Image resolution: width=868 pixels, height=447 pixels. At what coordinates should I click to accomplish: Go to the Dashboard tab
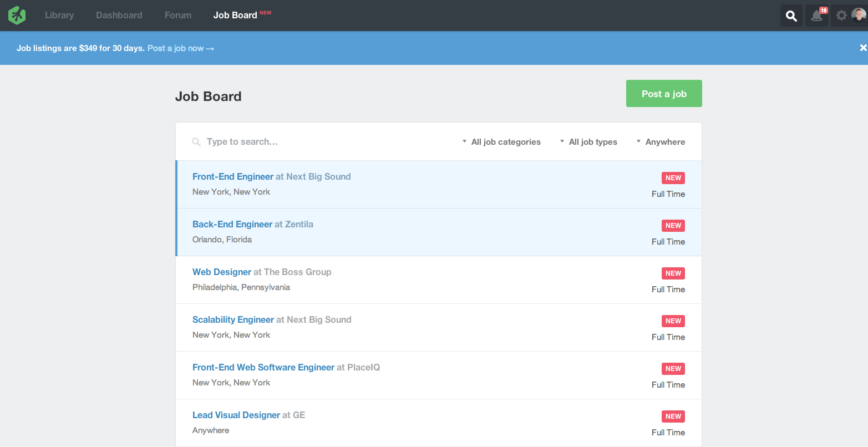pos(119,15)
